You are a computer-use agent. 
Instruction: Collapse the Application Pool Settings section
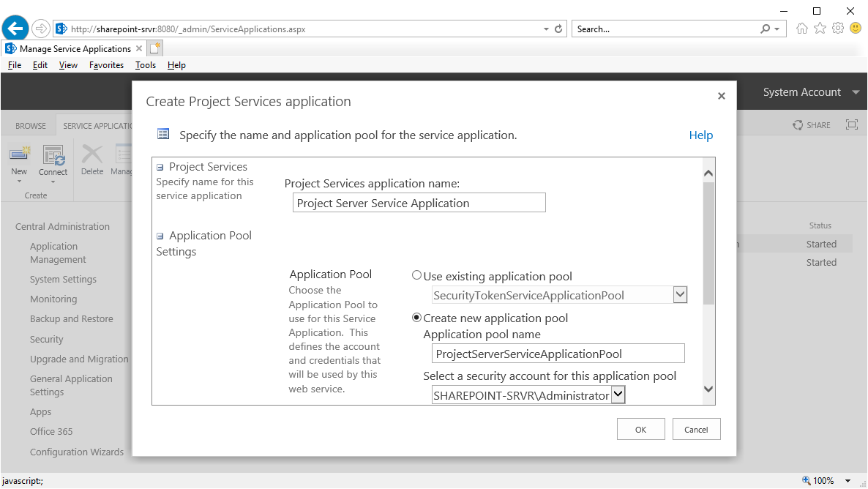[160, 235]
